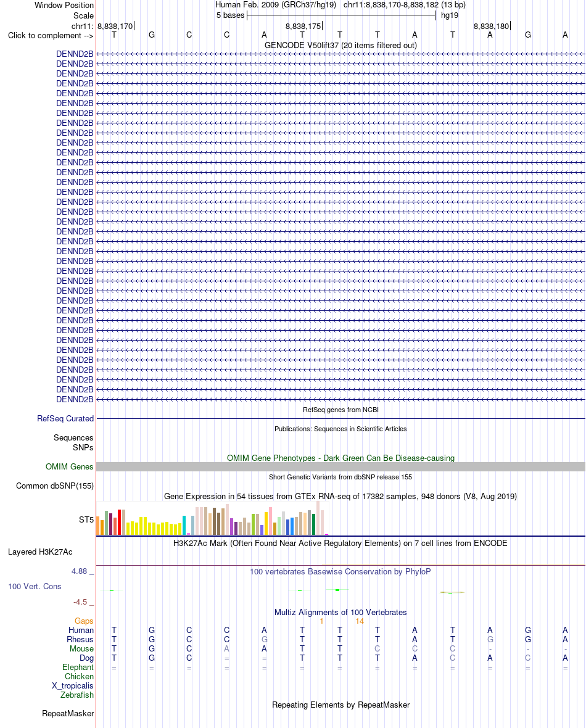The height and width of the screenshot is (728, 586).
Task: Open the GENCODE V50lift37 track title
Action: click(340, 45)
